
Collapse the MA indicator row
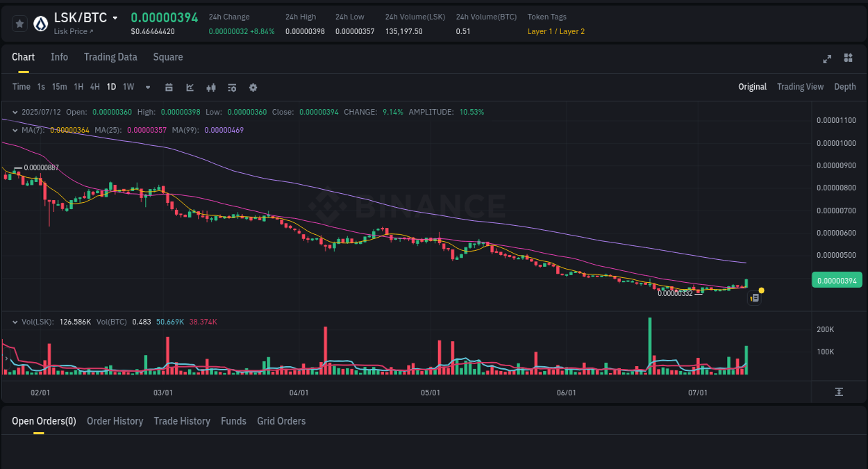[x=15, y=129]
